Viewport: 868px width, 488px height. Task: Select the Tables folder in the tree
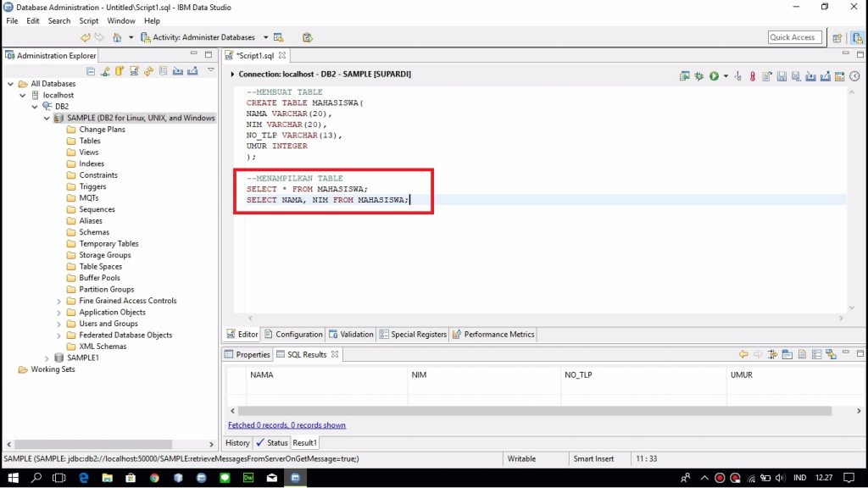90,141
